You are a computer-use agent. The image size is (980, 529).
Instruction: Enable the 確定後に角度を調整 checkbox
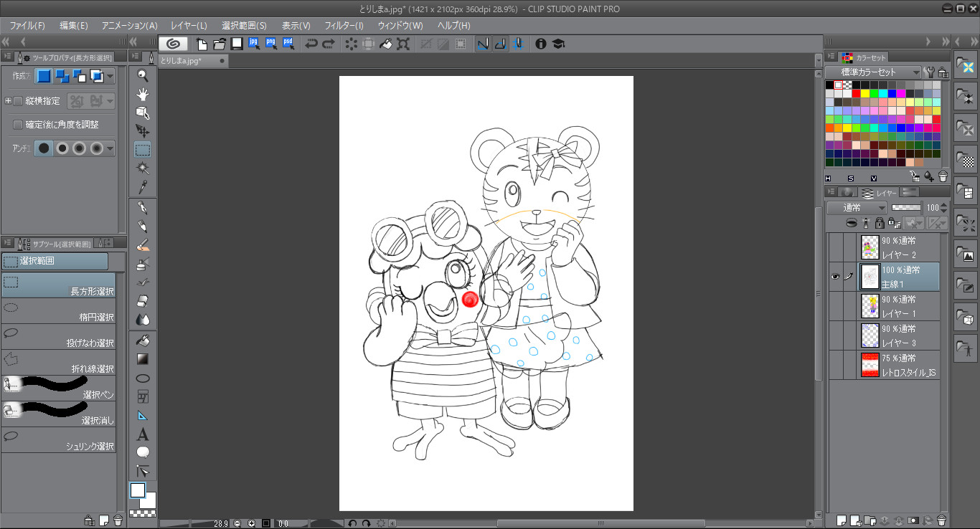pos(19,125)
